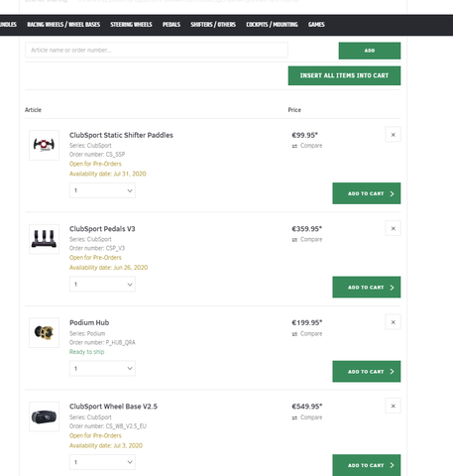Click order number CSP_V3 text
The height and width of the screenshot is (476, 453).
coord(97,248)
